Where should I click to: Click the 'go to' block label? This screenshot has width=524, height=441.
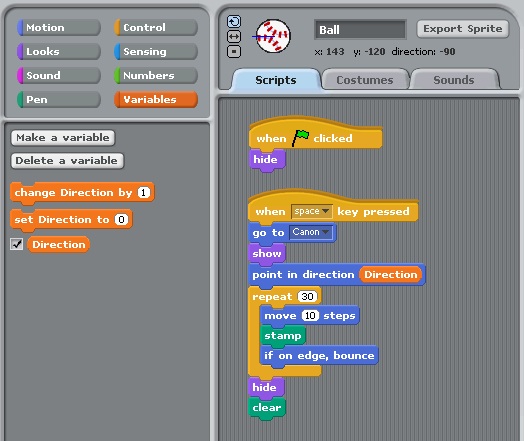(x=268, y=233)
